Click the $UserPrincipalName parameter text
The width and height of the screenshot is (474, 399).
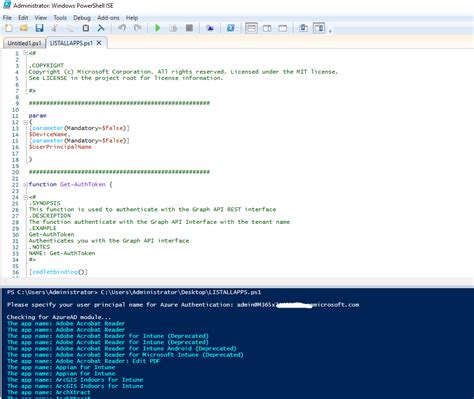[60, 147]
